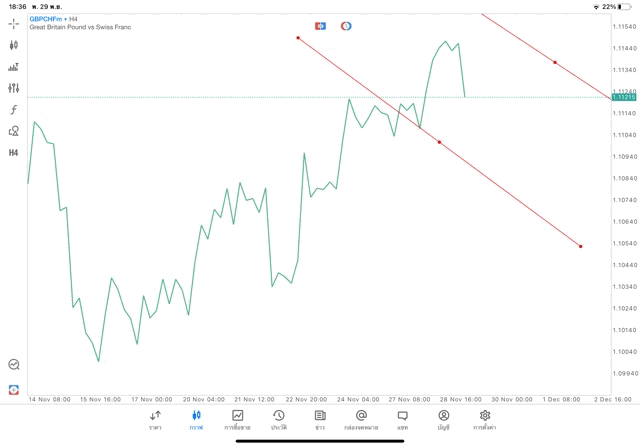Screen dimensions: 640x447
Task: Select the upper red trendline point
Action: point(555,62)
